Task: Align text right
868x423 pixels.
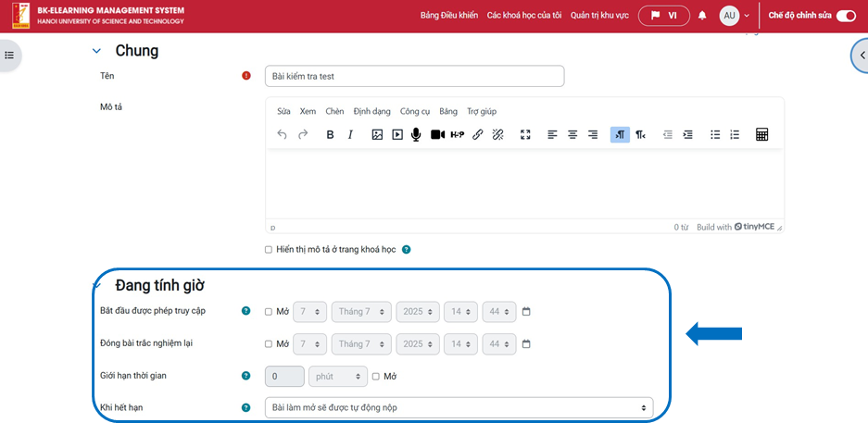Action: [x=593, y=134]
